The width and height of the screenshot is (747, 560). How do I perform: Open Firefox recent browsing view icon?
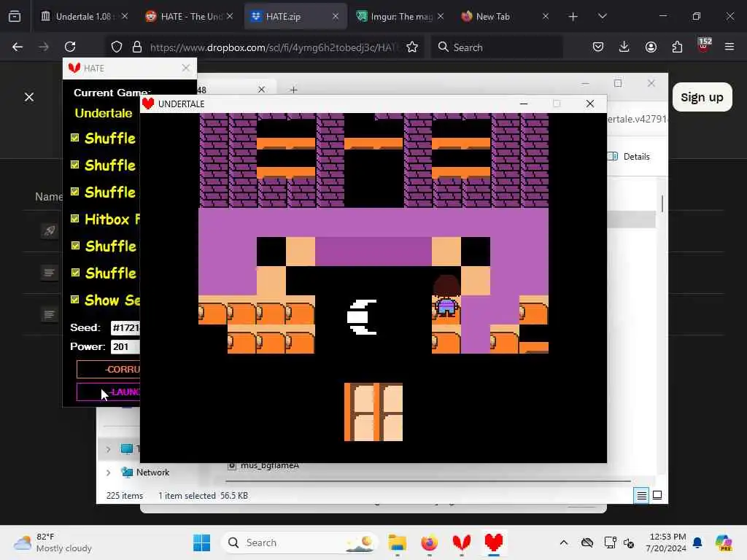pyautogui.click(x=15, y=17)
